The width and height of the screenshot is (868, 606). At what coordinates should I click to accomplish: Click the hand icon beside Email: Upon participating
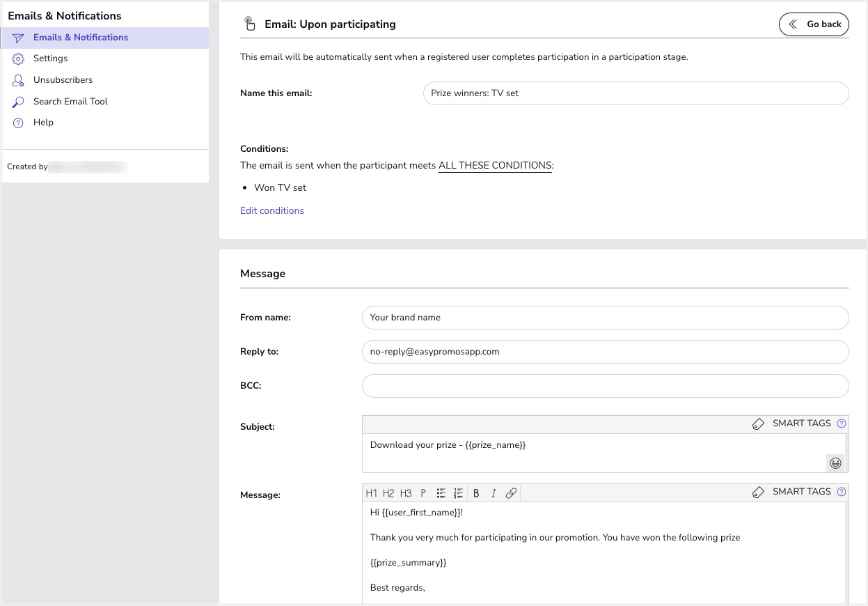pos(250,24)
